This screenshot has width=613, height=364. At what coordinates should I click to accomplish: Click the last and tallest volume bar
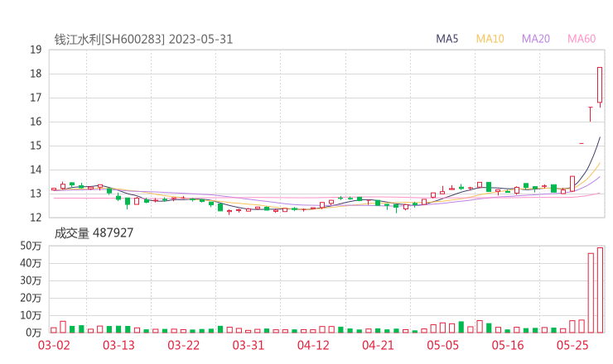coord(600,290)
